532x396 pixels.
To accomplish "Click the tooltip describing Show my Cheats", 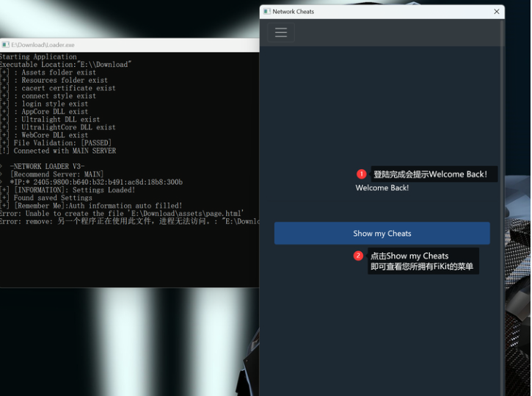I will [423, 261].
